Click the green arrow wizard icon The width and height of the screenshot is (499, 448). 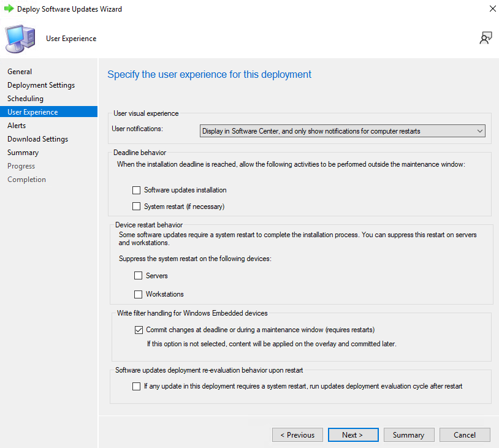click(9, 9)
